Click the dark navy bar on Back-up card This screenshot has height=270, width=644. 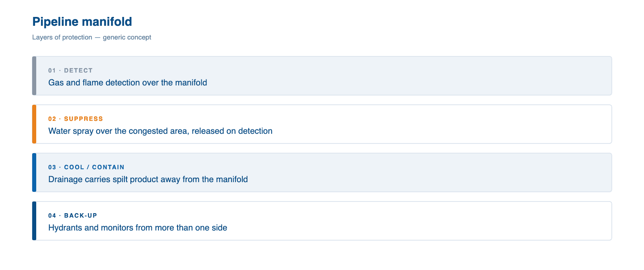pos(34,221)
